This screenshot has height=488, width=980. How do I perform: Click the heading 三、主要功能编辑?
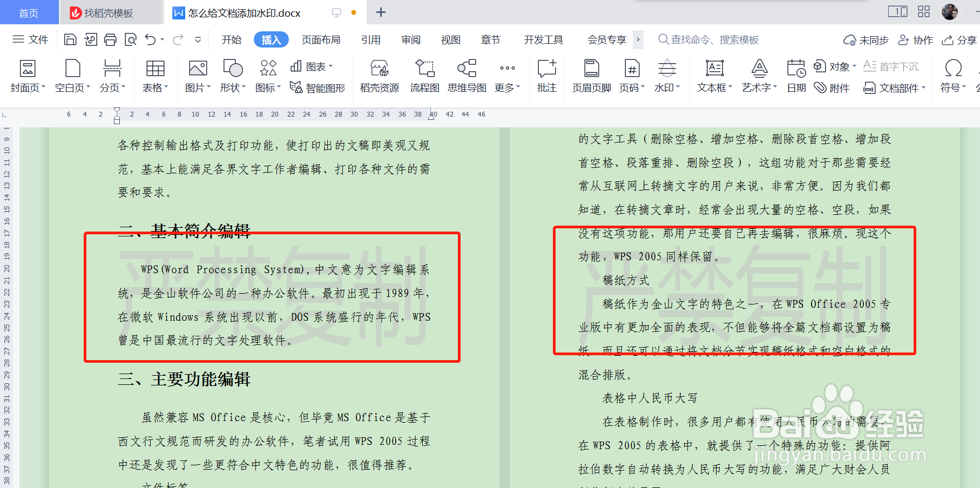click(184, 379)
